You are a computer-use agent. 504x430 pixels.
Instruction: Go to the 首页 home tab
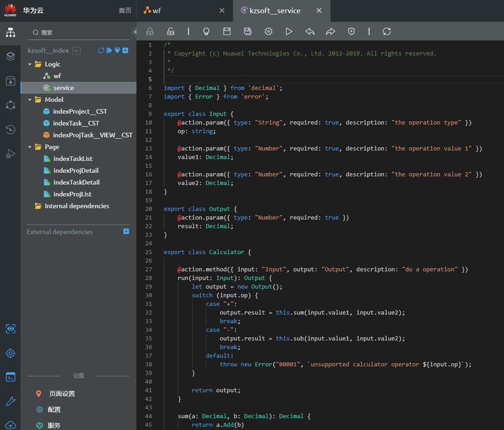(125, 10)
